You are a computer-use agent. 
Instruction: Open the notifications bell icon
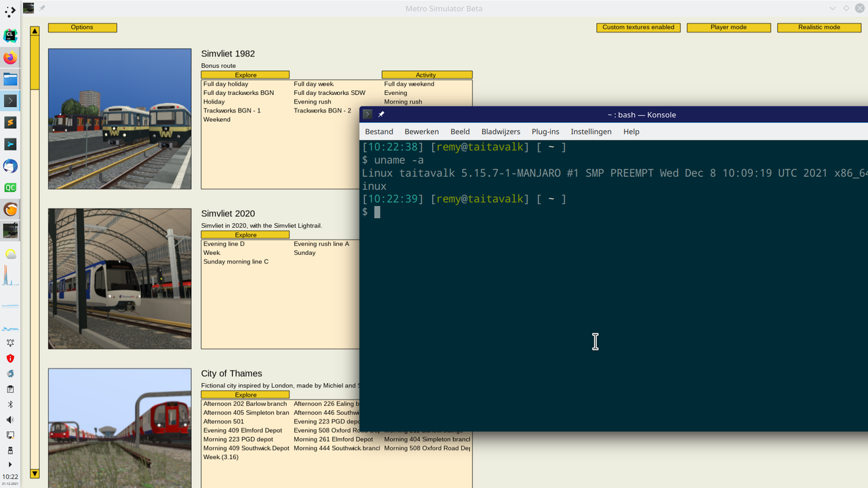coord(10,343)
